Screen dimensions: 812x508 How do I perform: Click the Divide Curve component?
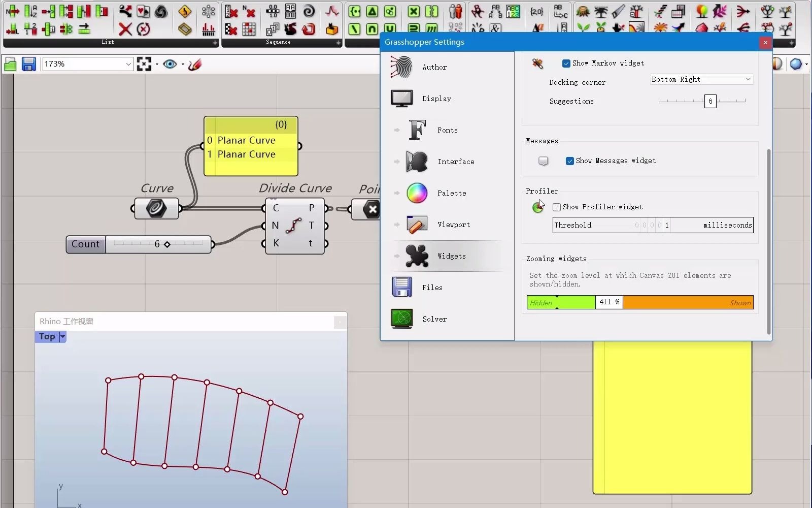(x=295, y=226)
